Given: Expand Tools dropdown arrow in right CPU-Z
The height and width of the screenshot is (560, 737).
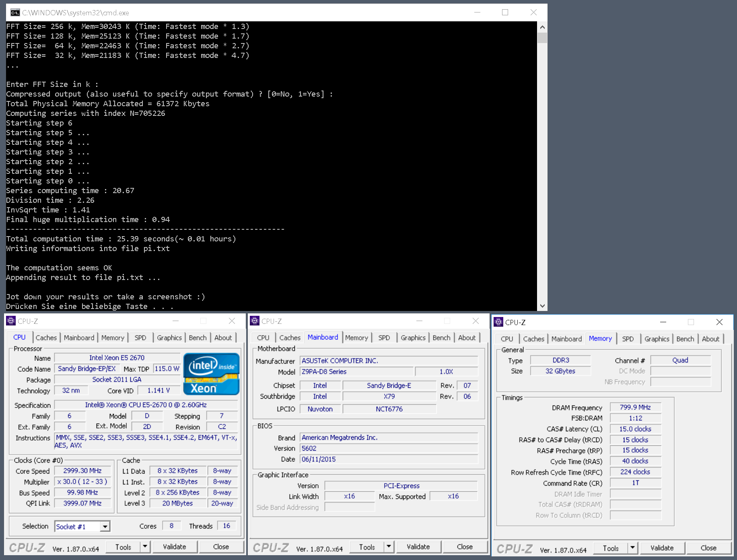Looking at the screenshot, I should (632, 548).
